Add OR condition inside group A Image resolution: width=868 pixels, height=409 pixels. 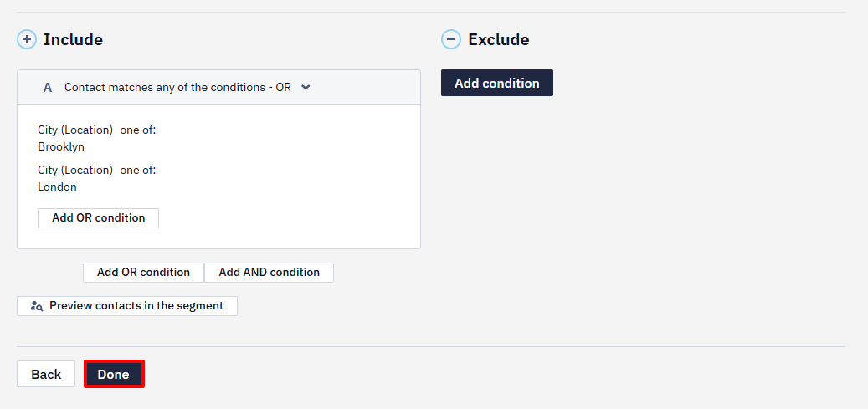point(99,218)
